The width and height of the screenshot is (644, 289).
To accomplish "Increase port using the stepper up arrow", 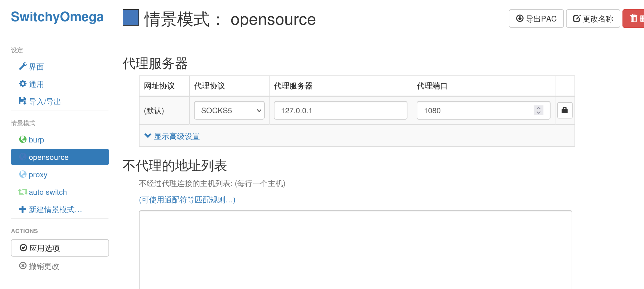I will click(539, 108).
